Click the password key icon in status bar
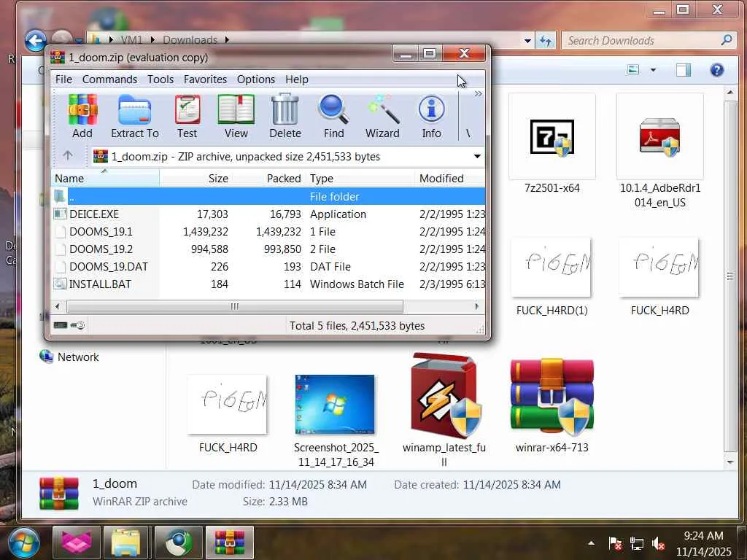Viewport: 747px width, 560px height. click(x=77, y=325)
